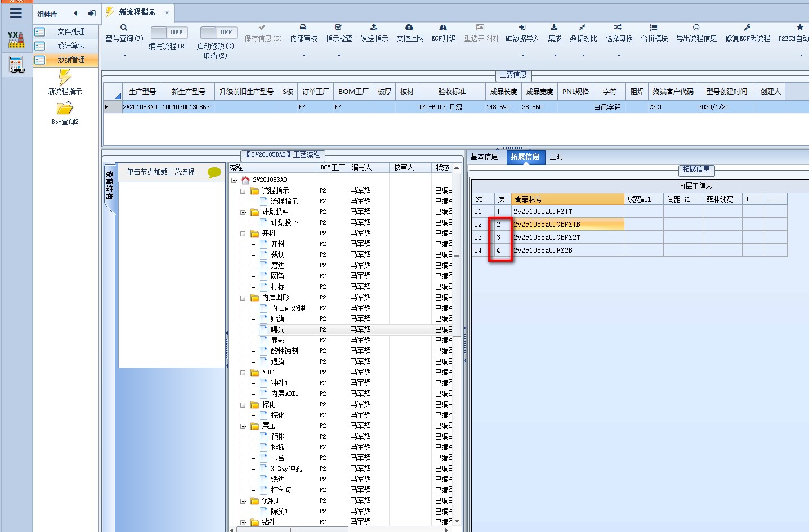Viewport: 809px width, 532px height.
Task: Select the X-Ray冲孔 tree node
Action: tap(286, 468)
